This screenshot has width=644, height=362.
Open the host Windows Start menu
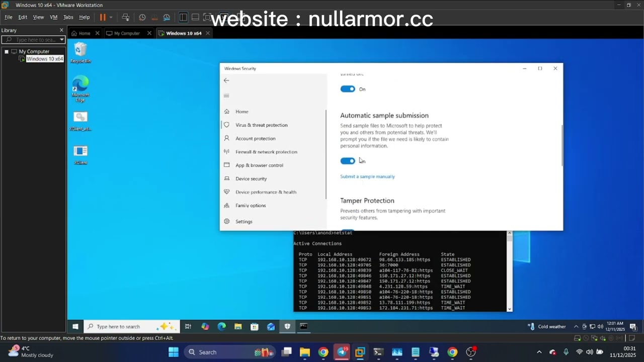pyautogui.click(x=174, y=352)
